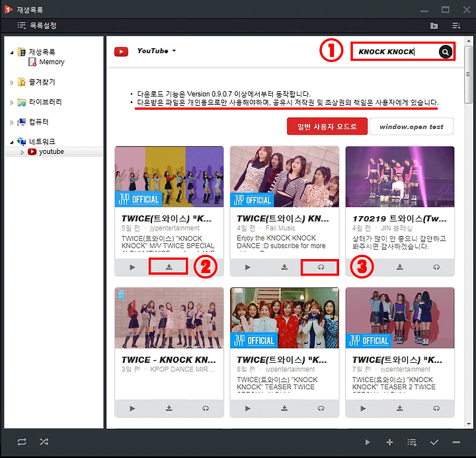Collapse the 네트워크 tree node

click(x=12, y=142)
